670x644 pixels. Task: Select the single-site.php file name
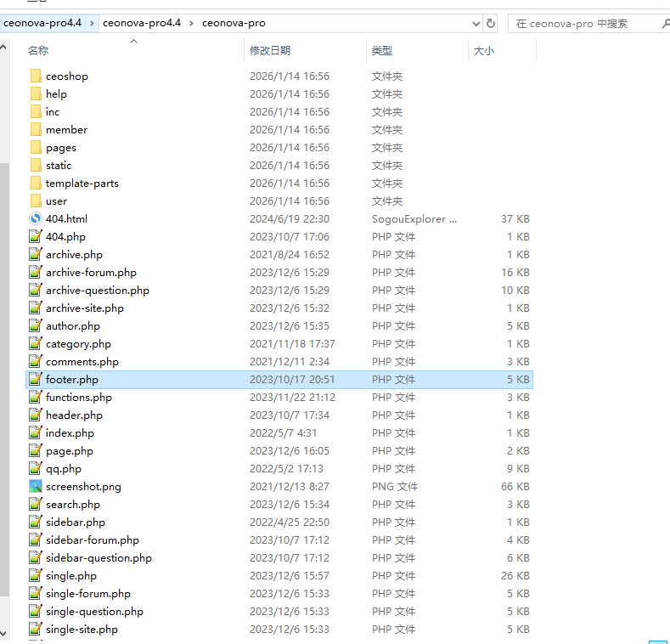click(82, 630)
